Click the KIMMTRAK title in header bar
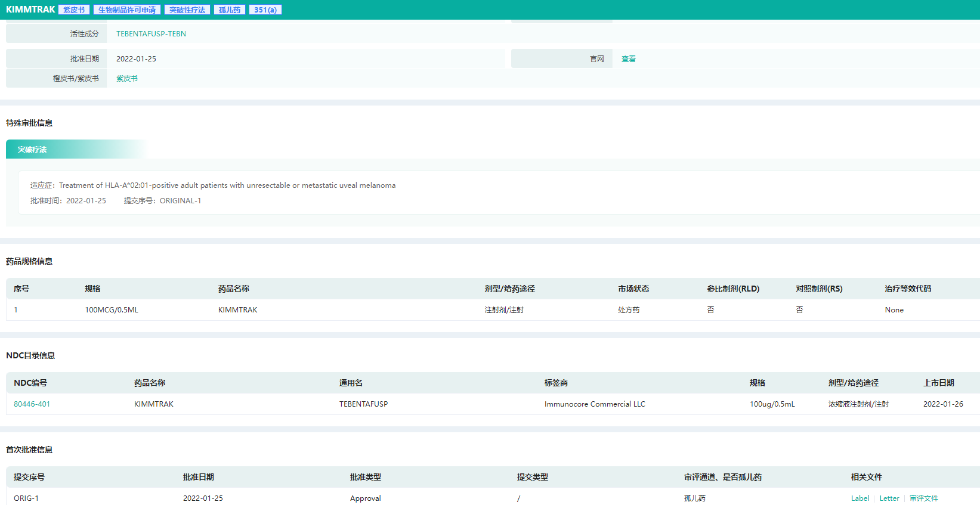The height and width of the screenshot is (505, 980). click(x=30, y=10)
